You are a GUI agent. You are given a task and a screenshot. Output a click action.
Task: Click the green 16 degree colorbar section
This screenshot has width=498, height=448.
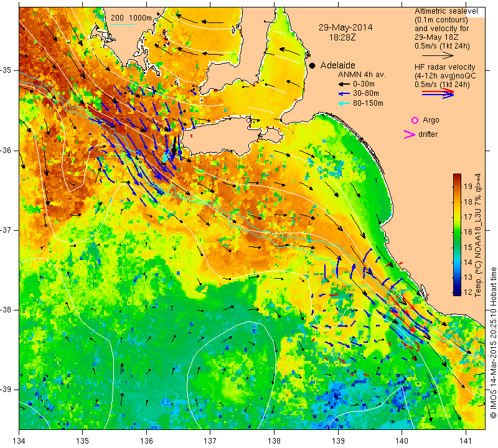tap(457, 232)
